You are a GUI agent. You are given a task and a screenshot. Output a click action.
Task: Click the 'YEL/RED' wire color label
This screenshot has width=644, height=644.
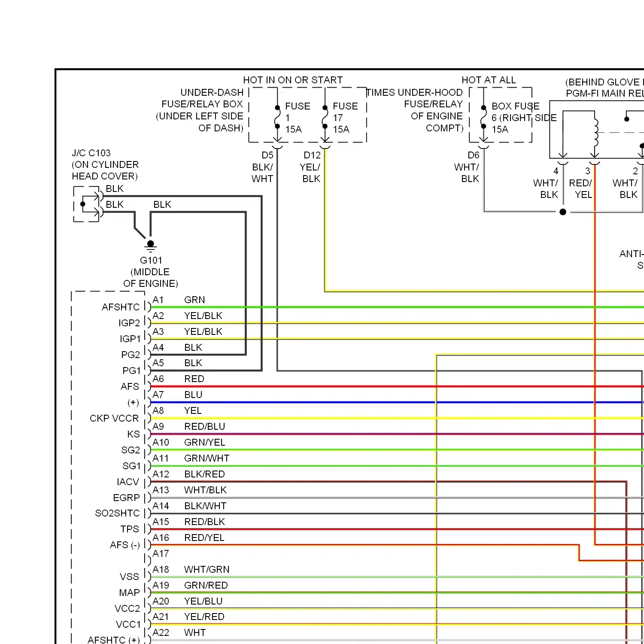pyautogui.click(x=204, y=617)
